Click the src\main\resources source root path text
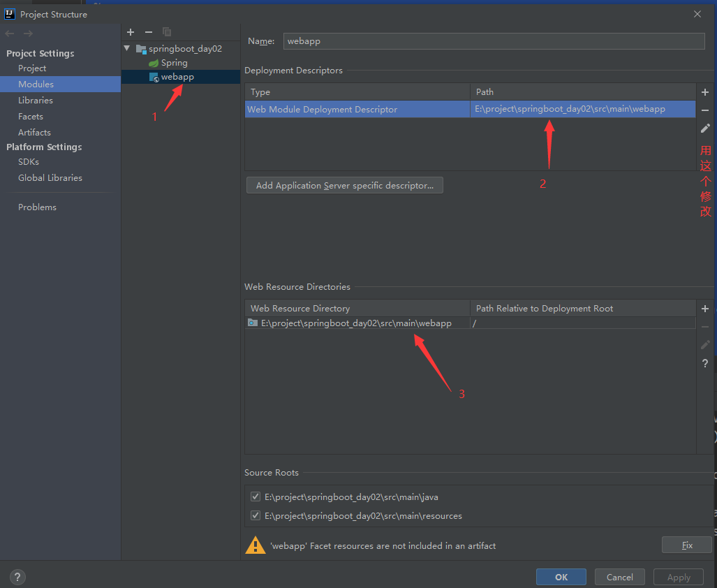The image size is (717, 588). pos(363,516)
